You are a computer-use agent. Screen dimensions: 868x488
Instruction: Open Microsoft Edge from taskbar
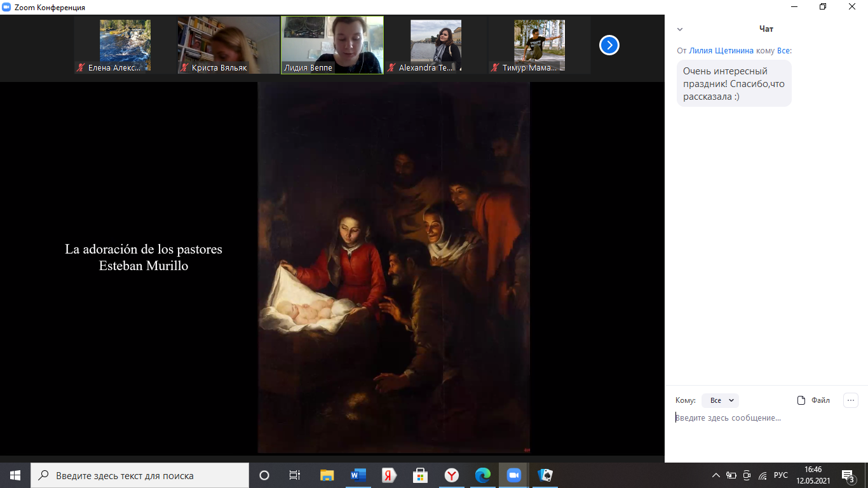482,475
